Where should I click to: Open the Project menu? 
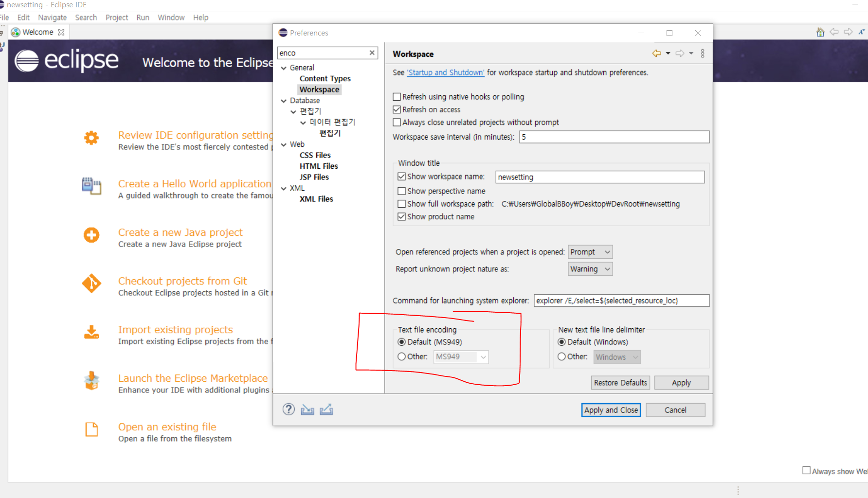[x=117, y=18]
